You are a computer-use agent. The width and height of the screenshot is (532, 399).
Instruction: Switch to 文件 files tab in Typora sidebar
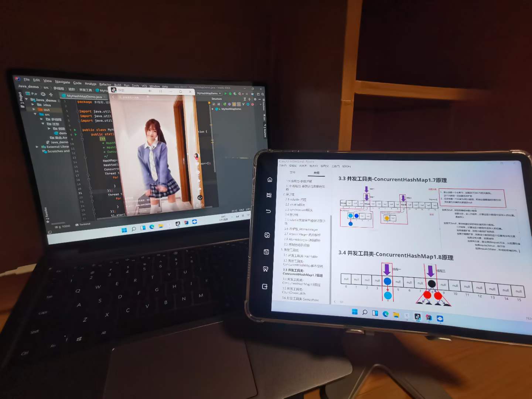point(293,172)
